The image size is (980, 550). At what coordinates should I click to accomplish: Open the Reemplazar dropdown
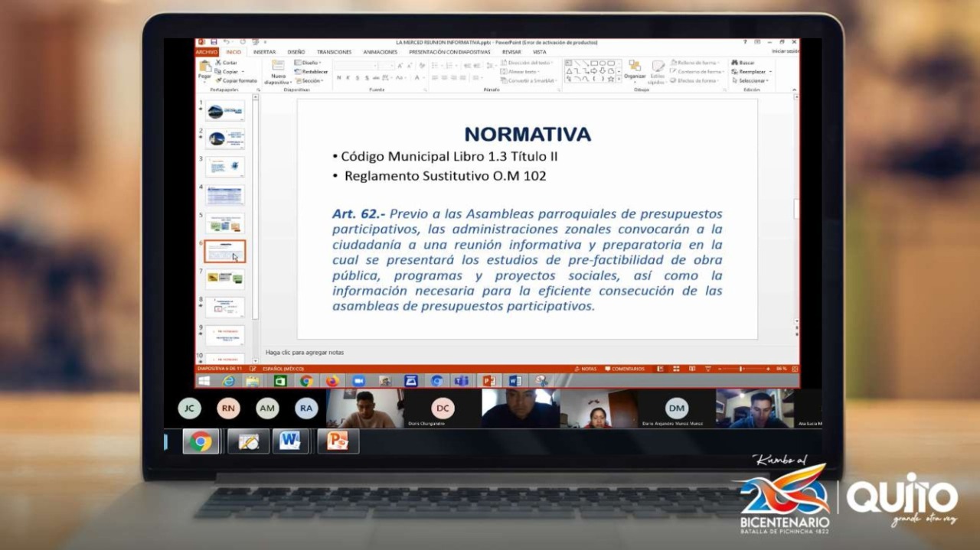click(752, 71)
